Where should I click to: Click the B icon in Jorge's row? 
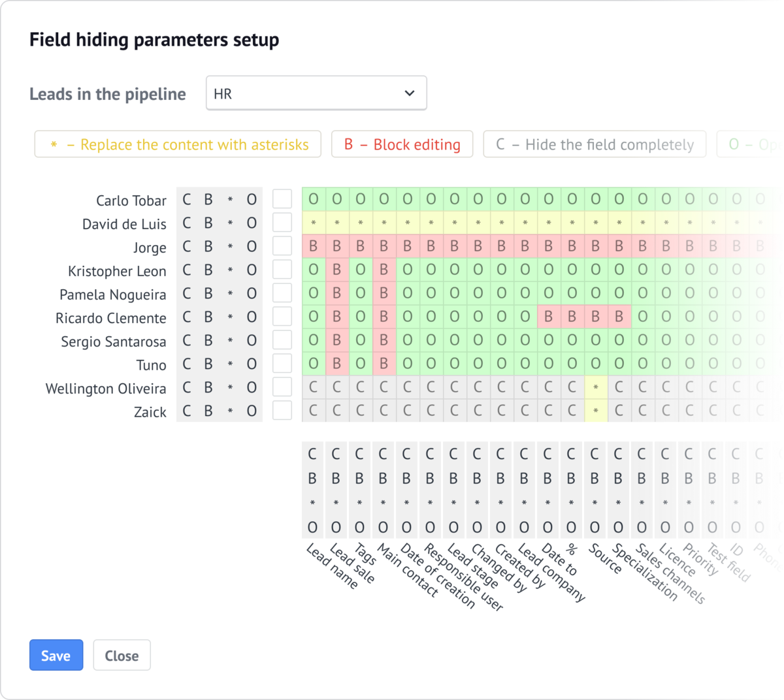(x=208, y=247)
